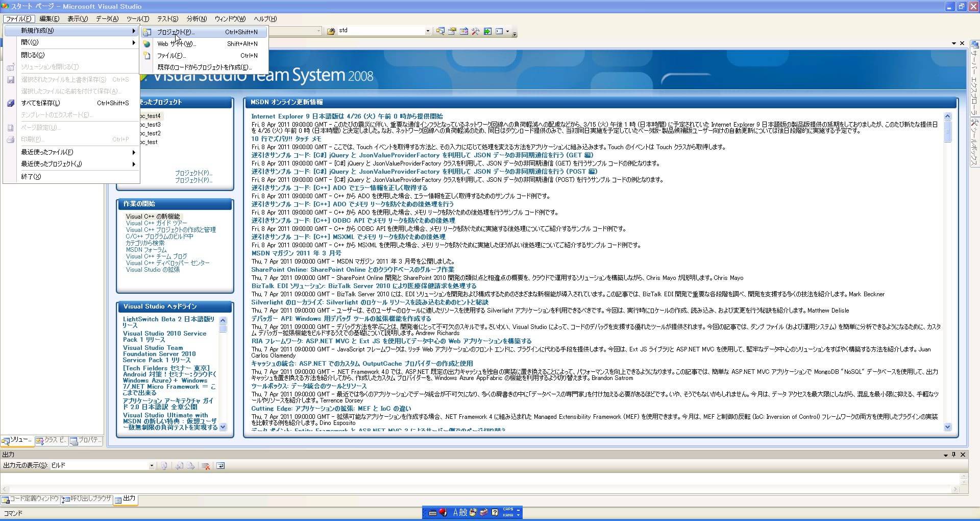Click Go to Next Message output icon
980x521 pixels.
pos(190,466)
